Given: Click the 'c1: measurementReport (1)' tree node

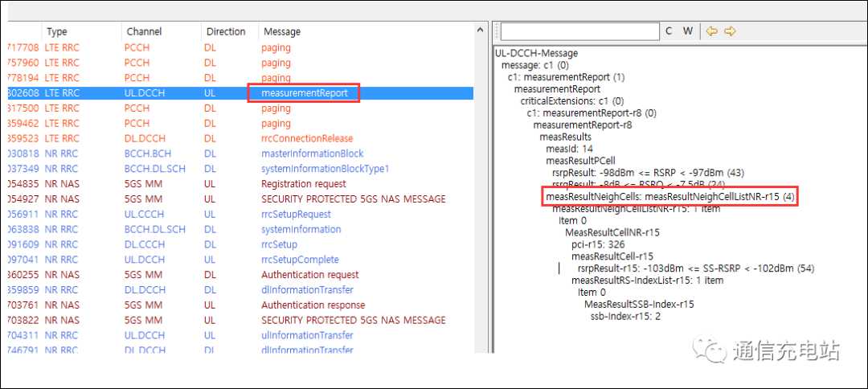Looking at the screenshot, I should tap(567, 77).
